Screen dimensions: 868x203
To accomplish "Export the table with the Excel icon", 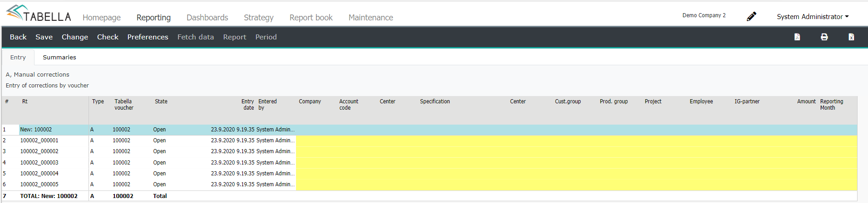I will click(851, 37).
